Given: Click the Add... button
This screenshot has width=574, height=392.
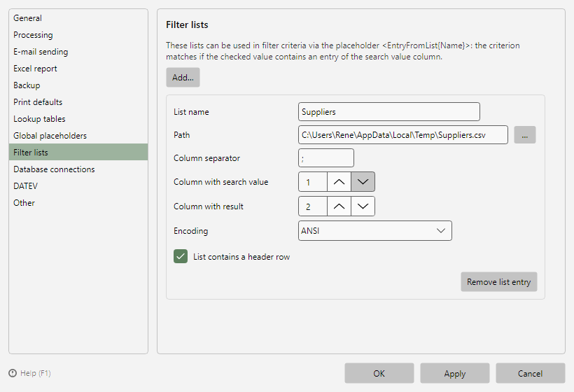Looking at the screenshot, I should 183,77.
